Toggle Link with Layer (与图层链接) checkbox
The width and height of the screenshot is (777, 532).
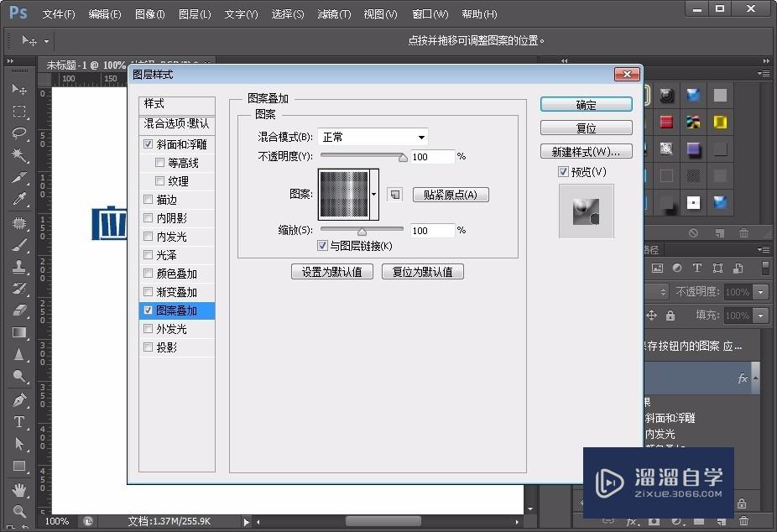tap(322, 245)
